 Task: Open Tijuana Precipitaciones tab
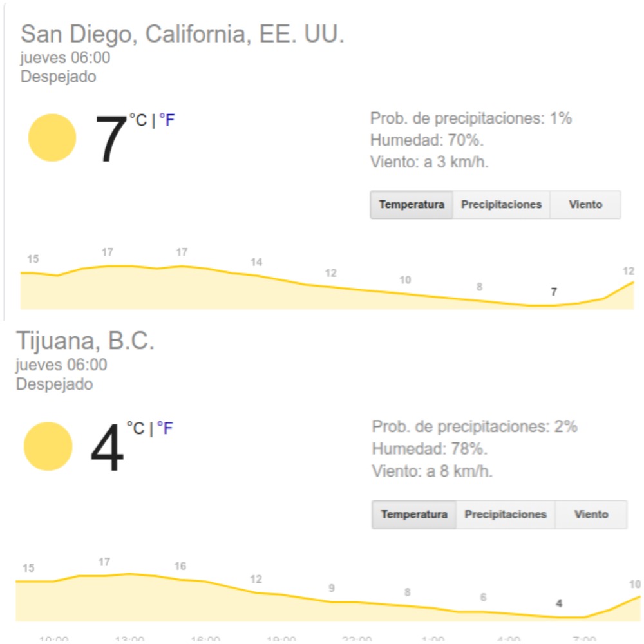tap(506, 515)
